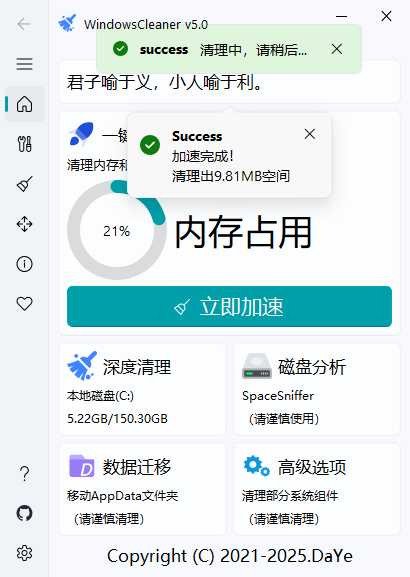The height and width of the screenshot is (577, 410).
Task: Open the 数据迁移 card
Action: 143,489
